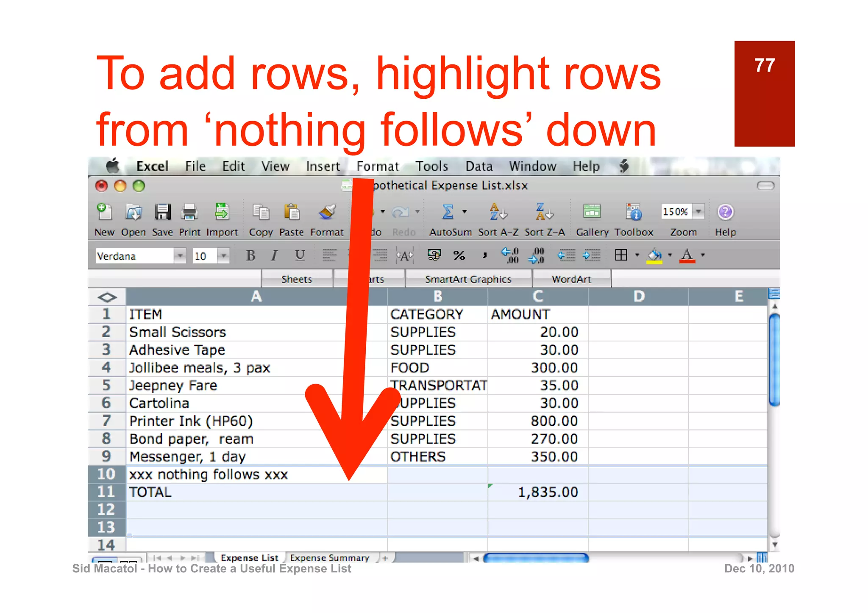Open the Gallery icon
The width and height of the screenshot is (868, 613).
(592, 211)
